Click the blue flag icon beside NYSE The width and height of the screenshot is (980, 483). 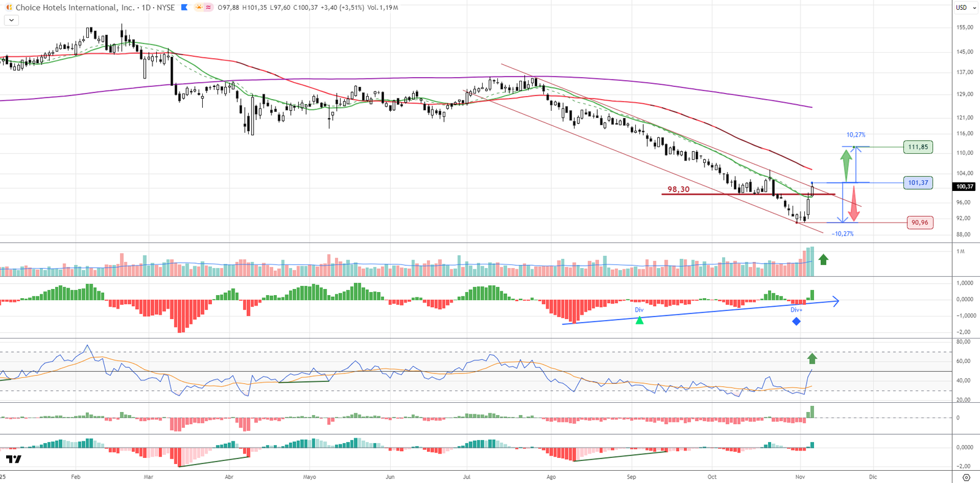pos(184,7)
